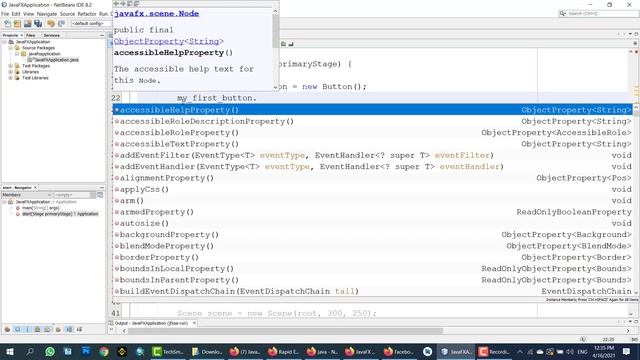Click the Open Project toolbar icon
Screen dimensions: 640x360
[27, 24]
